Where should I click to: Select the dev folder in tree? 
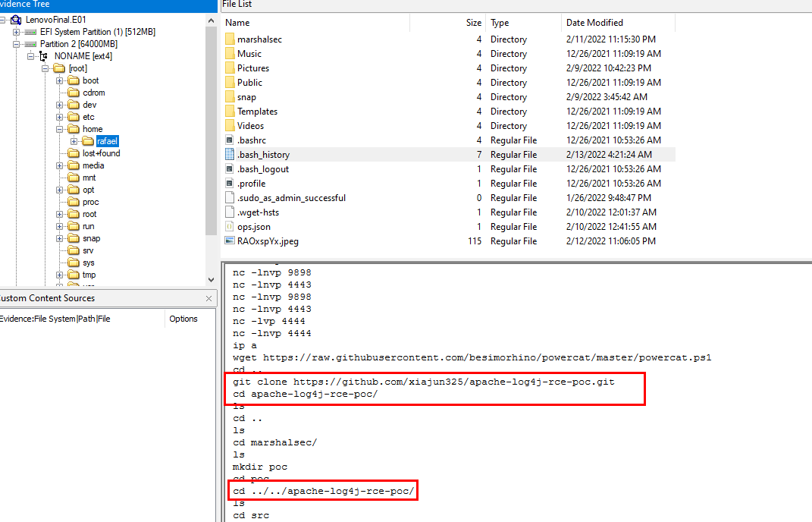89,105
